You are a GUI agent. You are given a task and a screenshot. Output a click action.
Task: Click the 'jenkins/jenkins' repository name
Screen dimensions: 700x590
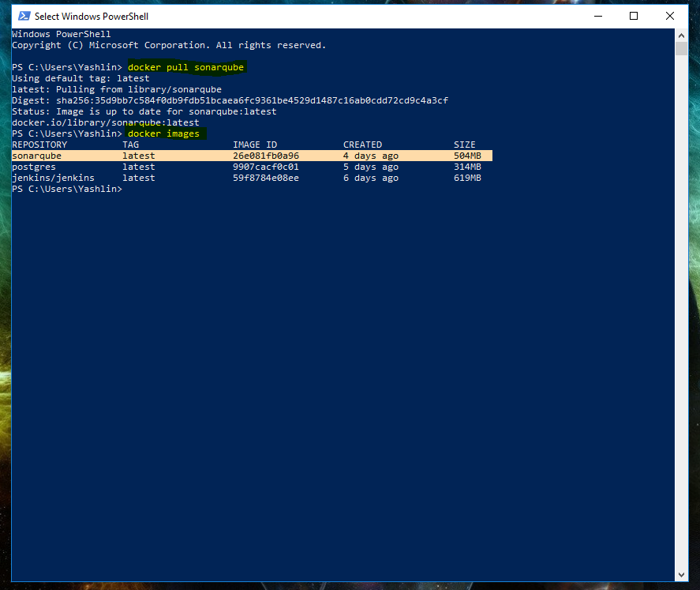pos(53,178)
